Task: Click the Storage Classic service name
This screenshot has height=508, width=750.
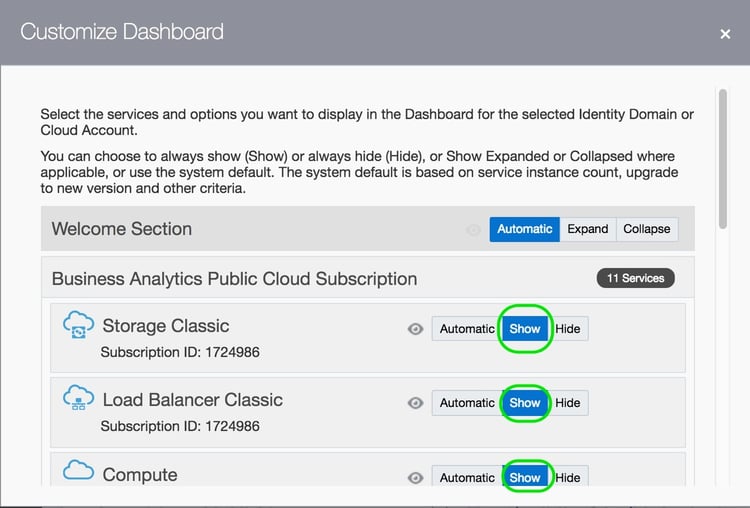Action: tap(165, 326)
